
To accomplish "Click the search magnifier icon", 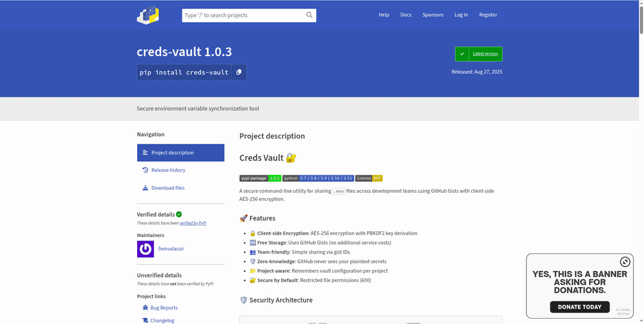I will pos(309,15).
